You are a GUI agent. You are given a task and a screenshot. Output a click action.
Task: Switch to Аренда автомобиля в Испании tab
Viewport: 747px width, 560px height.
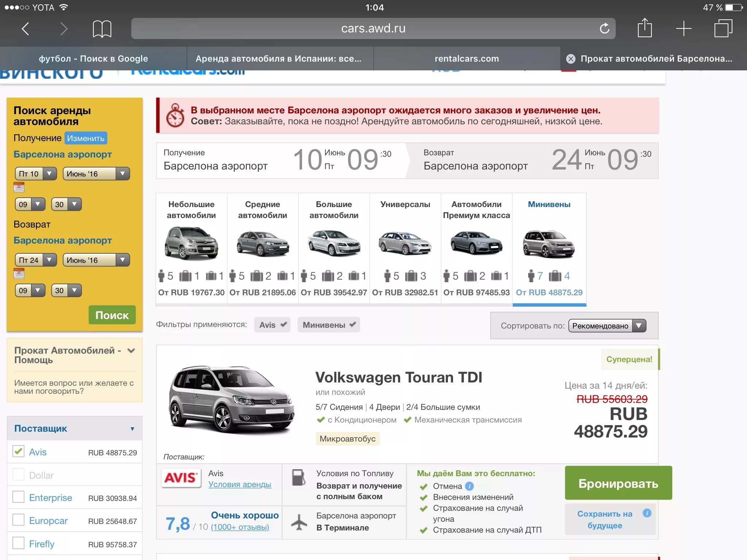[280, 59]
